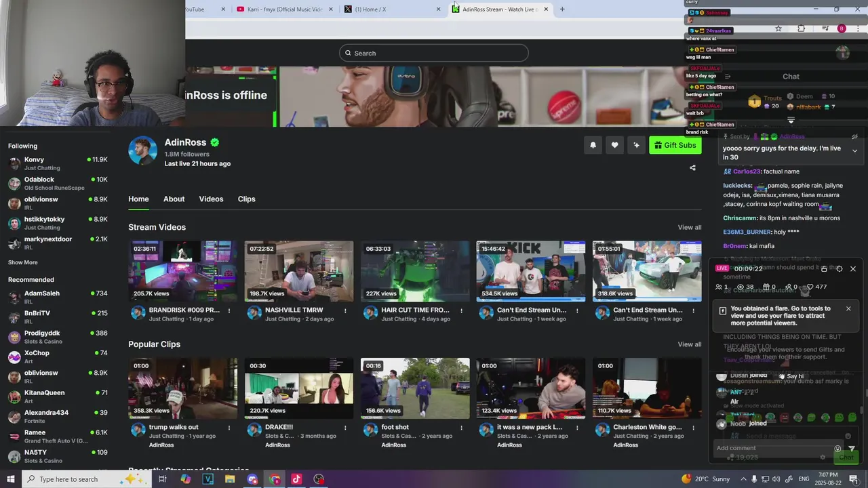This screenshot has width=868, height=488.
Task: Open live overlay settings gear icon
Action: tap(839, 269)
